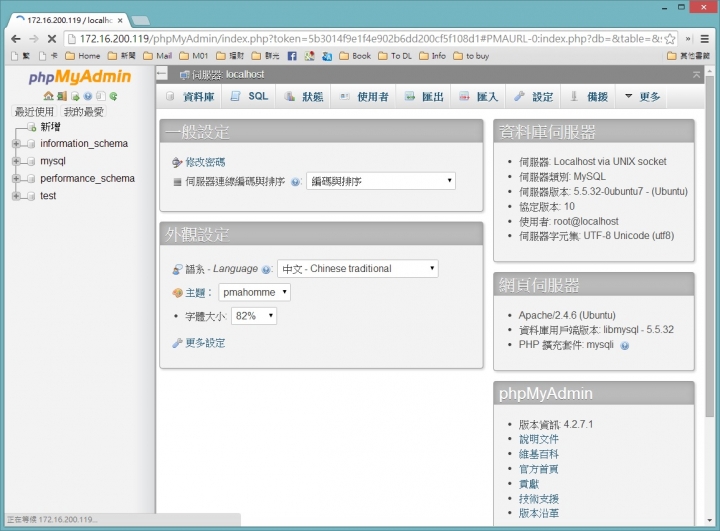The width and height of the screenshot is (720, 531).
Task: Open the SQL tab
Action: click(249, 96)
